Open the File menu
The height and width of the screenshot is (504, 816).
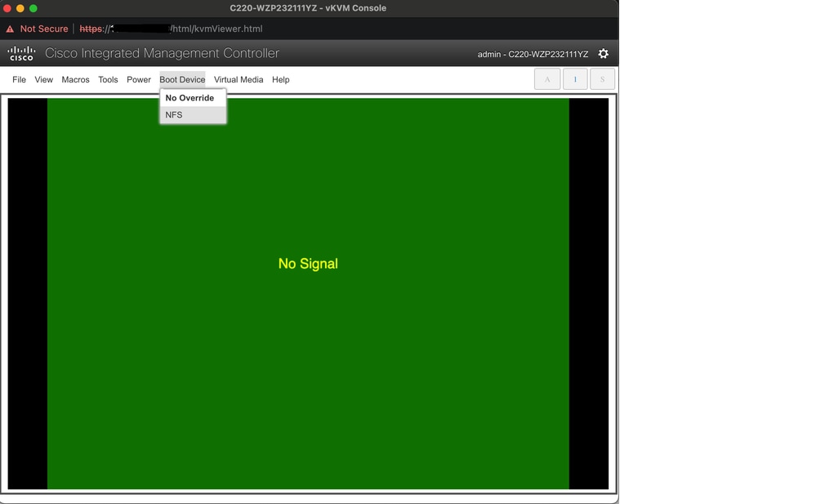tap(20, 80)
